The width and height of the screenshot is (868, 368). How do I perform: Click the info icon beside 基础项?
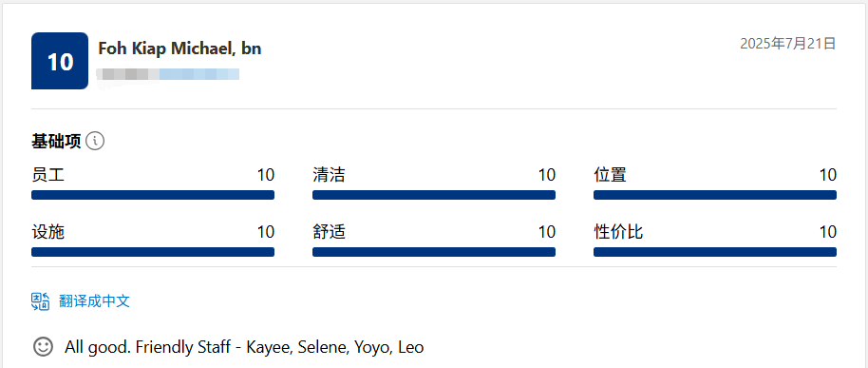coord(95,142)
